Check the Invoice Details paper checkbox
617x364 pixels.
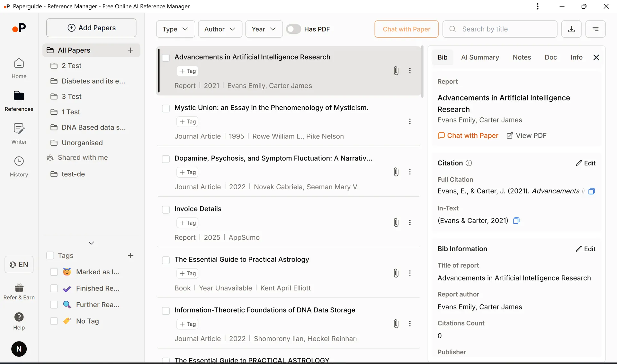[x=166, y=209]
